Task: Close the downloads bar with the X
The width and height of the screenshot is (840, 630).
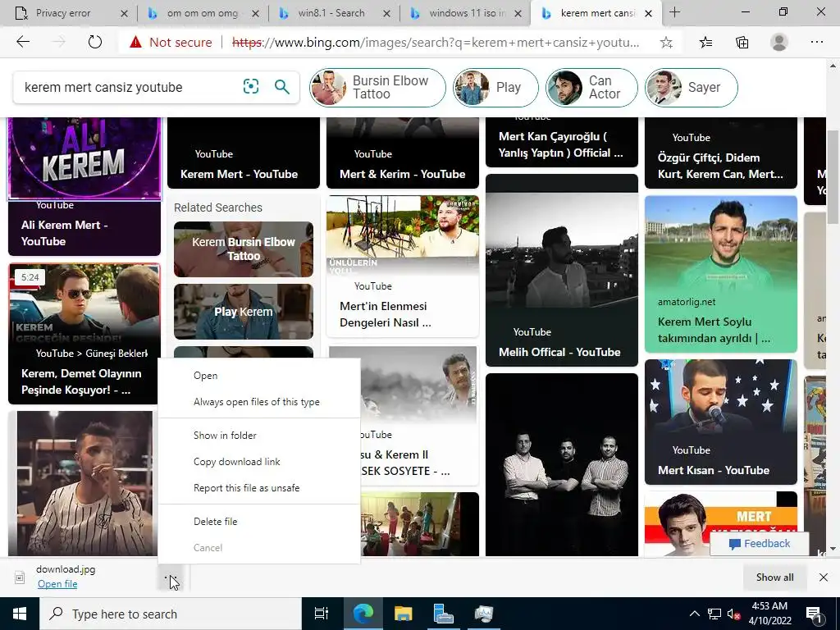Action: [x=824, y=577]
